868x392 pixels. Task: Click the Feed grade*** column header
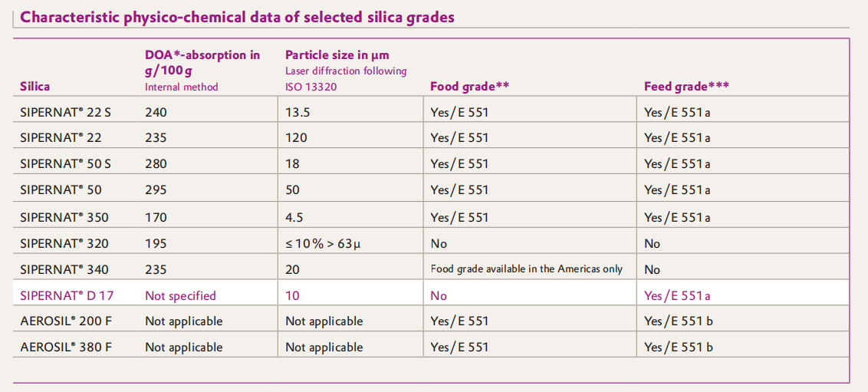pos(686,87)
